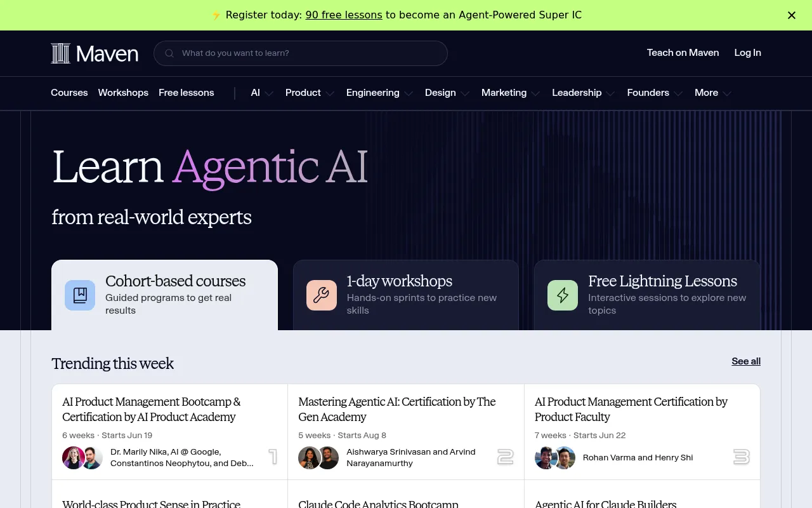Click Dr. Marily Nika instructor avatars

pos(82,458)
